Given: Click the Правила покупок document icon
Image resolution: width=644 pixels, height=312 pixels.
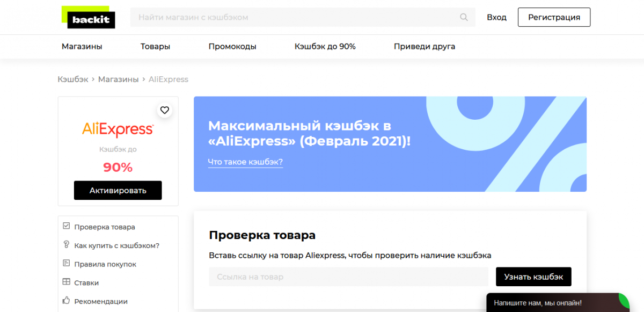Looking at the screenshot, I should click(67, 264).
